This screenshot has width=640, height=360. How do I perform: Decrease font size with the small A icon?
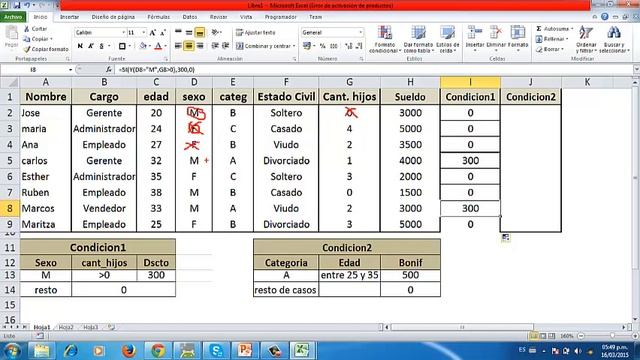point(162,32)
